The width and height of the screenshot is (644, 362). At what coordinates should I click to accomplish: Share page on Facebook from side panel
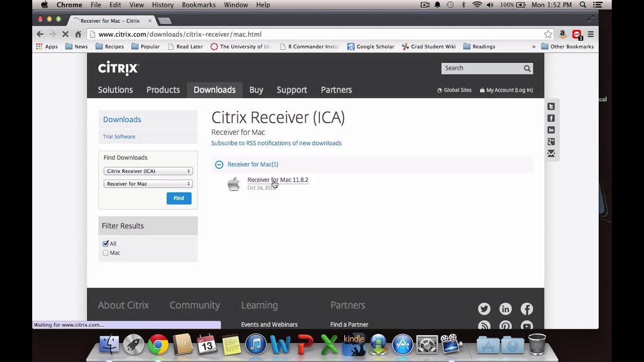tap(551, 118)
